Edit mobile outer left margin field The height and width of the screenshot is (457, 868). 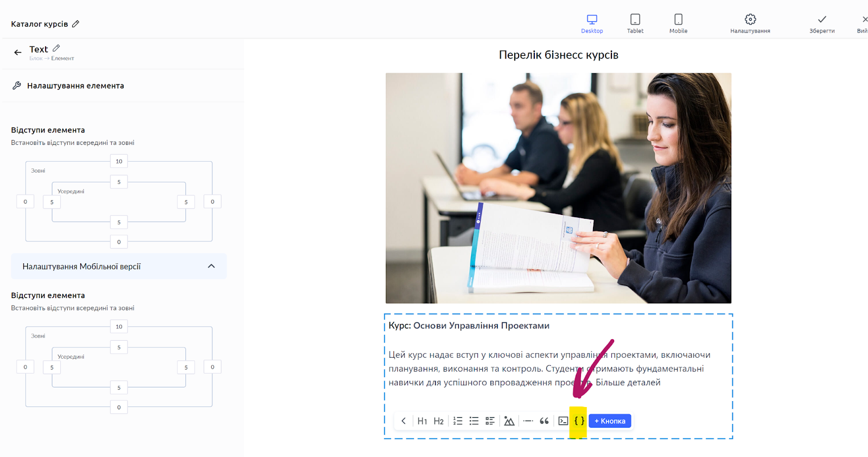click(x=25, y=367)
